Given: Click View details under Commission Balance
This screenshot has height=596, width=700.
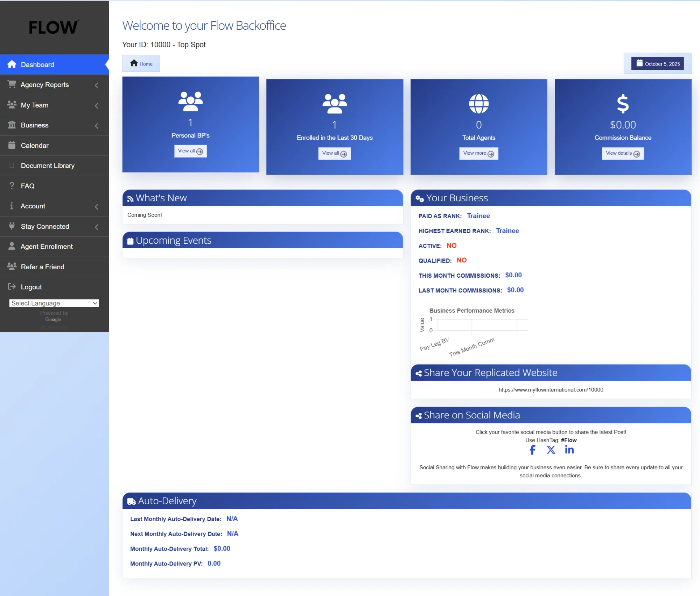Looking at the screenshot, I should 622,153.
